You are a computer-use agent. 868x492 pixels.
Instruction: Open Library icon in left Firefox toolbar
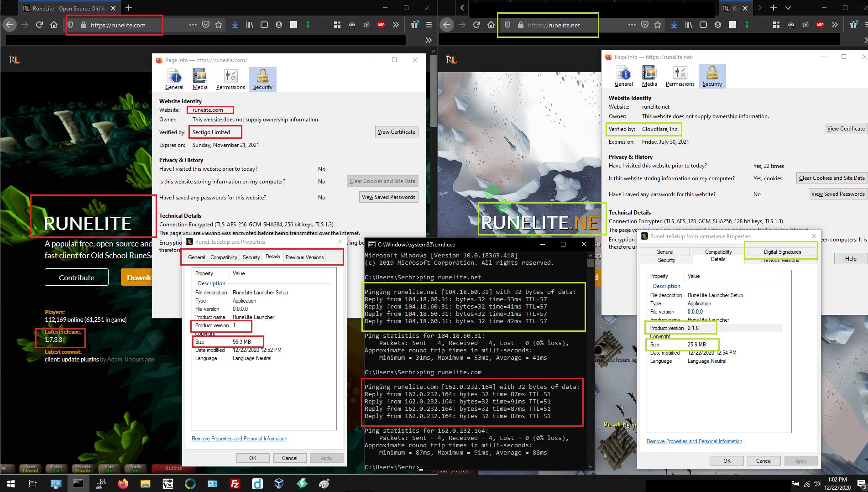249,25
